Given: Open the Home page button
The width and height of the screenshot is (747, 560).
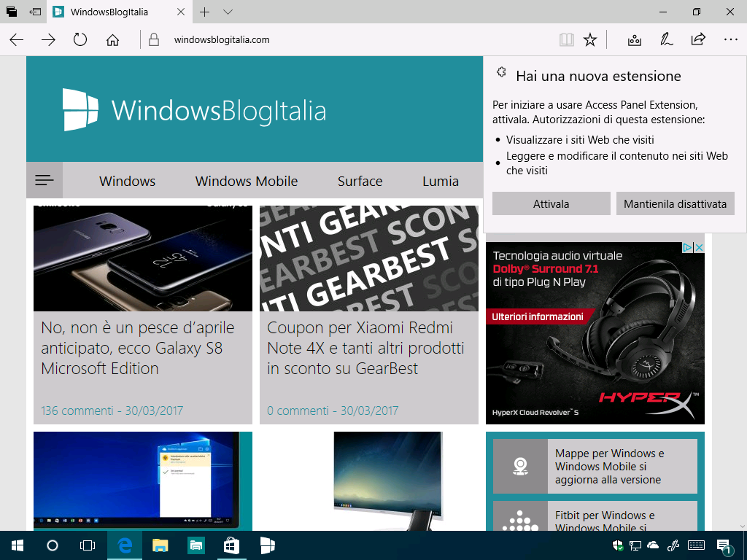Looking at the screenshot, I should pos(112,39).
